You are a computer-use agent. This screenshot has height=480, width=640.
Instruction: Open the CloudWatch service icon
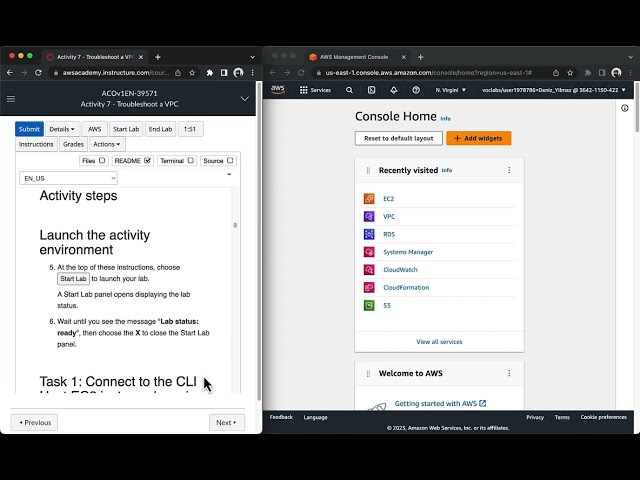(369, 270)
